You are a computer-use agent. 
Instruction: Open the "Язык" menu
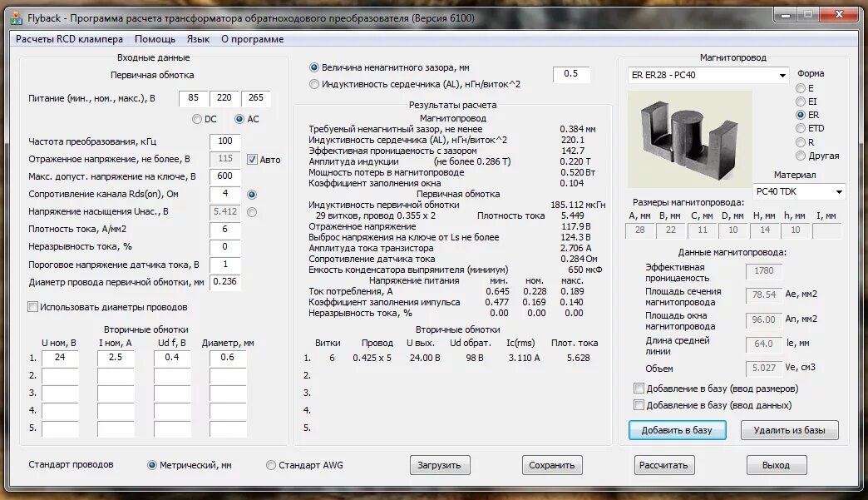point(200,38)
